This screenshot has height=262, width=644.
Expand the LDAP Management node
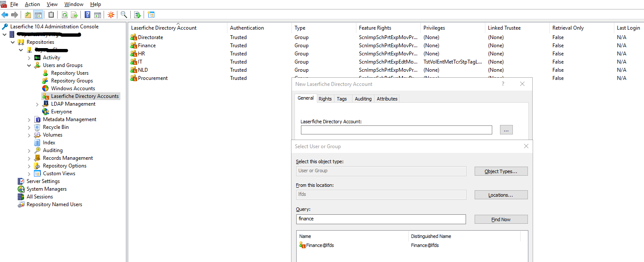point(37,104)
